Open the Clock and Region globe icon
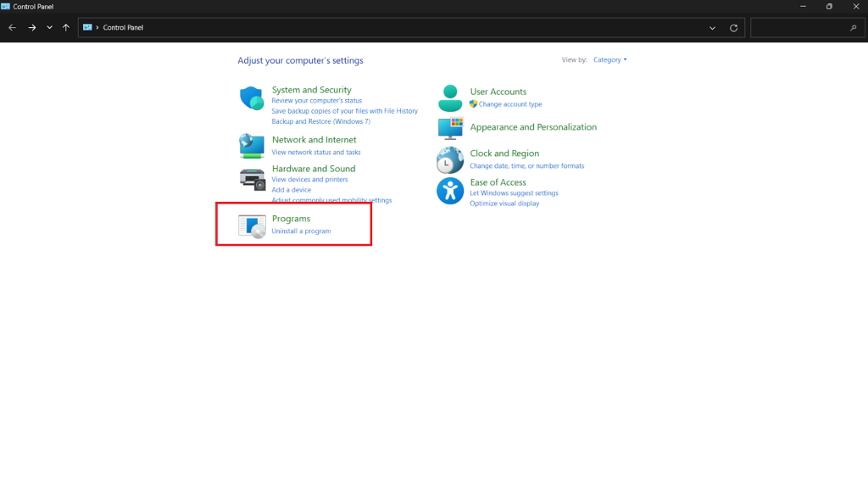The height and width of the screenshot is (485, 868). click(450, 160)
